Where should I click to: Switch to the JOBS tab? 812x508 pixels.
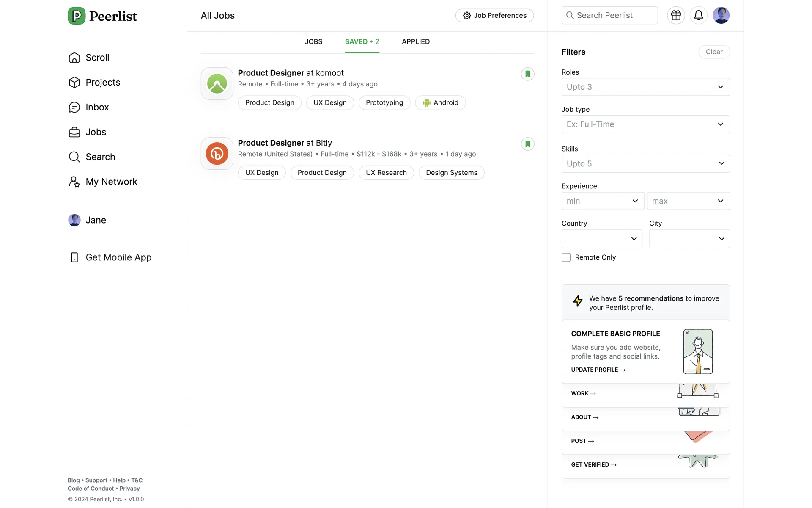pos(313,42)
